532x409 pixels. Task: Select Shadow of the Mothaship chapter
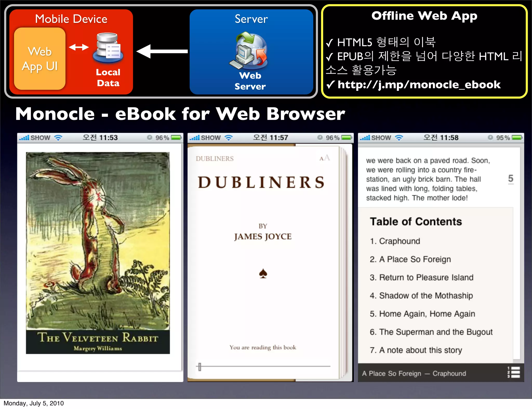(x=421, y=296)
